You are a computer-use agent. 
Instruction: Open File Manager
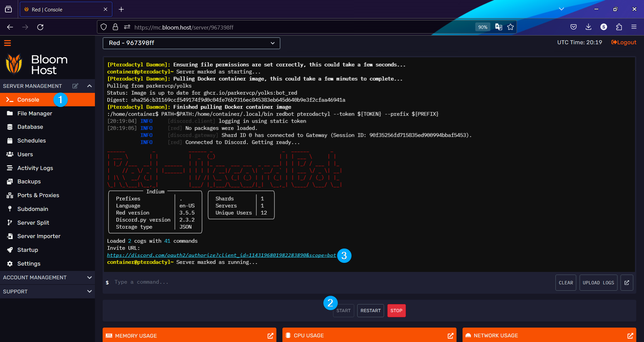pos(47,113)
